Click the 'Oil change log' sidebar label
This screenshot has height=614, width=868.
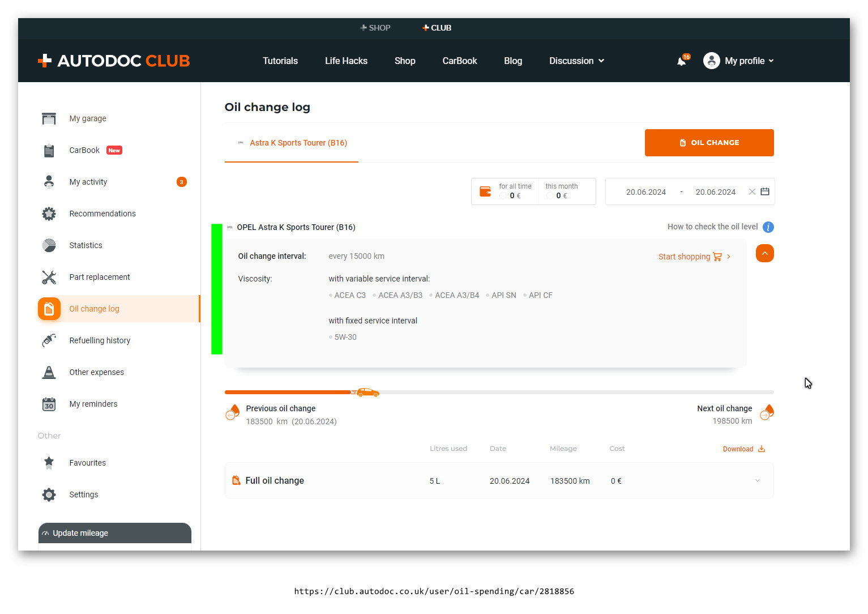coord(95,309)
